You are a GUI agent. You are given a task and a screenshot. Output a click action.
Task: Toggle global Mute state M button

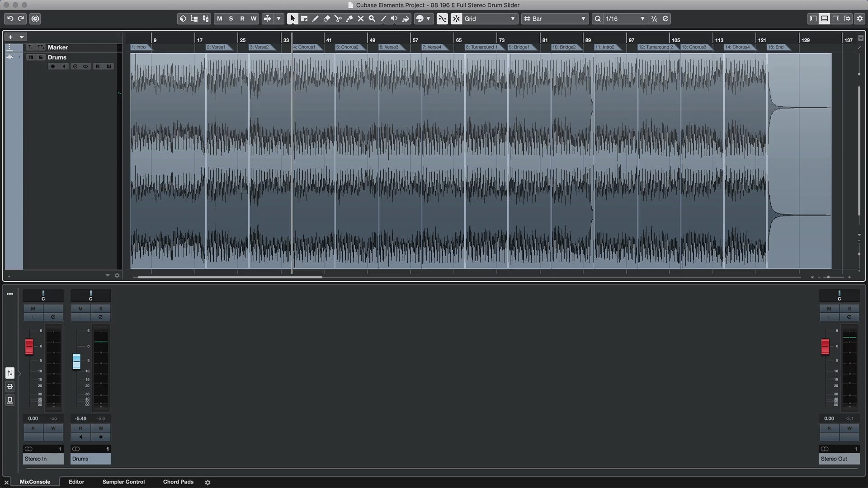[x=220, y=19]
